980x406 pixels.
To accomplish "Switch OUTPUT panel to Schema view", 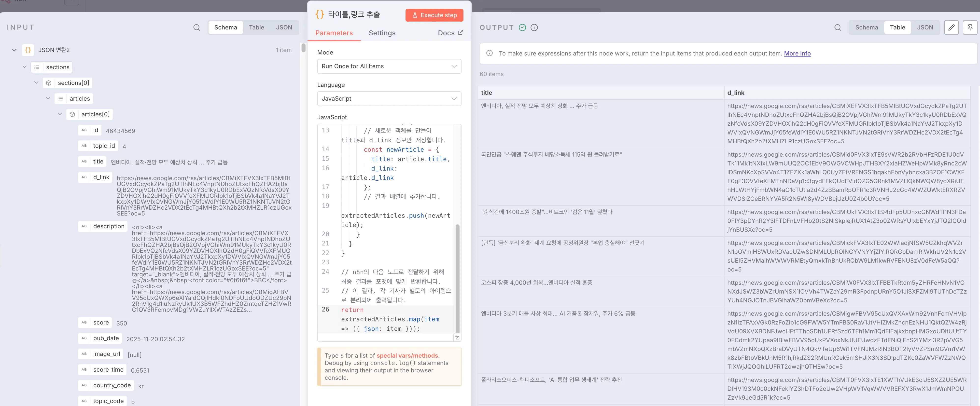I will [x=866, y=27].
